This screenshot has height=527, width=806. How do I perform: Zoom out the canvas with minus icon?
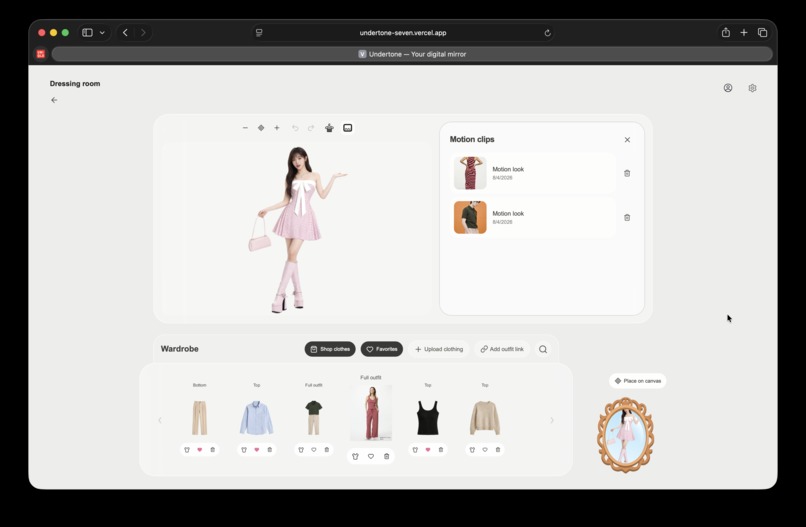(x=245, y=128)
